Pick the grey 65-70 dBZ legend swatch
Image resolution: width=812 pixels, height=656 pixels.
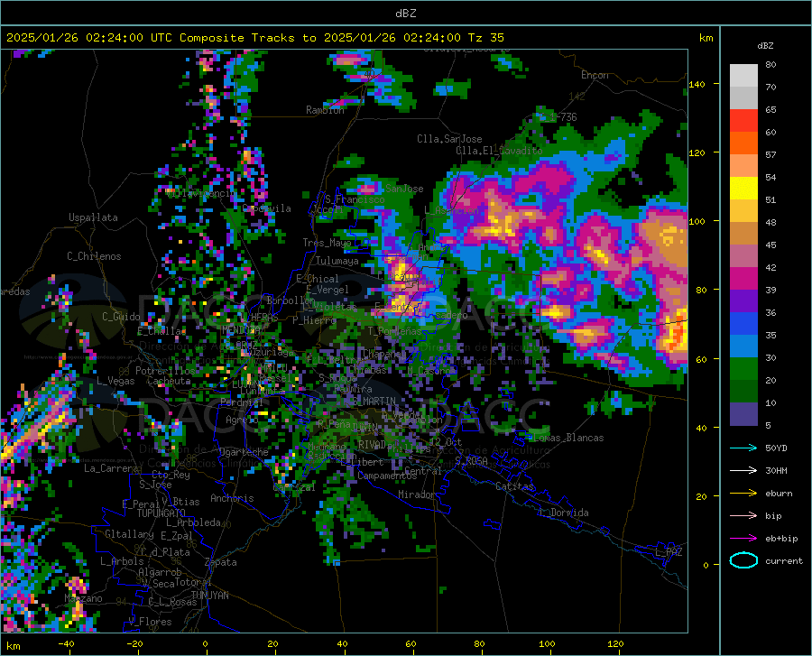click(743, 98)
